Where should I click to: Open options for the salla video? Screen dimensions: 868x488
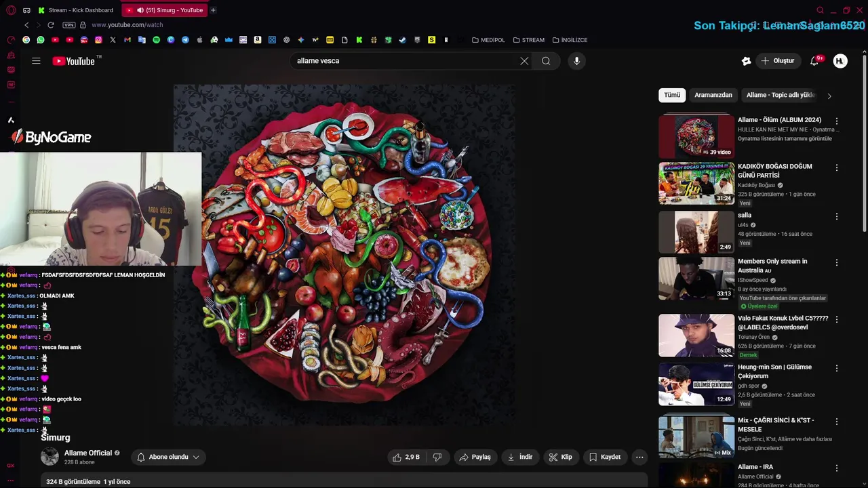pyautogui.click(x=837, y=216)
